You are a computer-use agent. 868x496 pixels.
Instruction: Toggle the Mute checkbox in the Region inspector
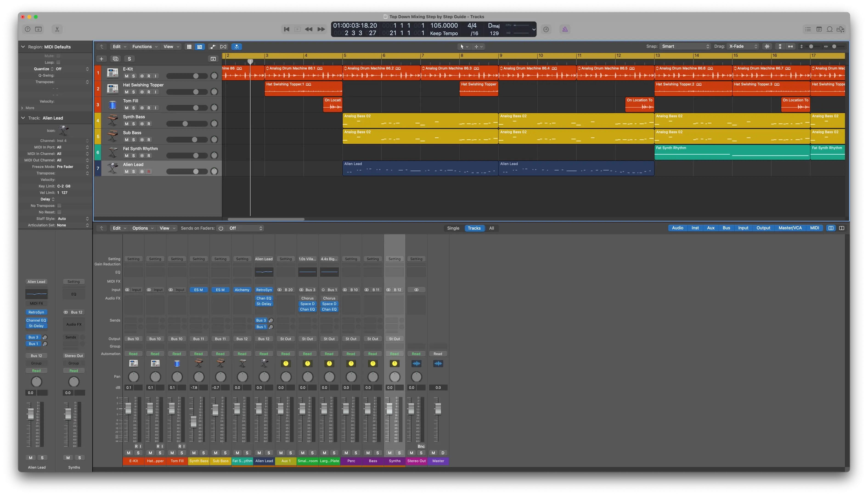[x=58, y=56]
